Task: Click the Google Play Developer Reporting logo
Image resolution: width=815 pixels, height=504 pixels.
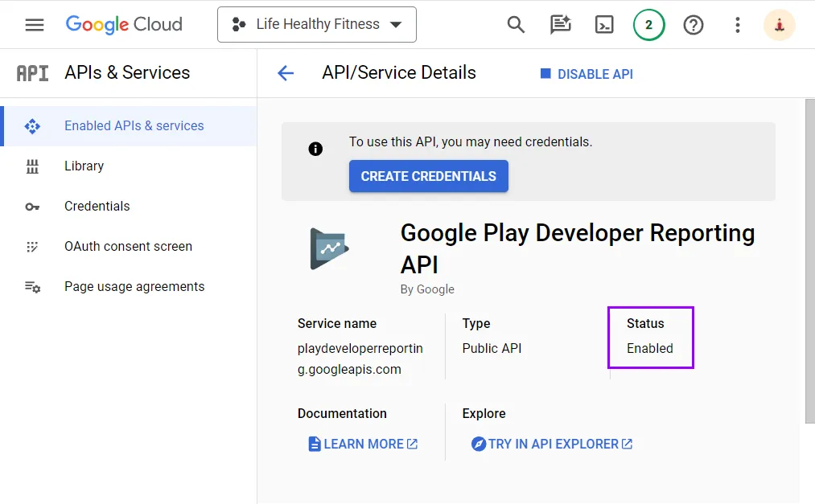Action: coord(329,246)
